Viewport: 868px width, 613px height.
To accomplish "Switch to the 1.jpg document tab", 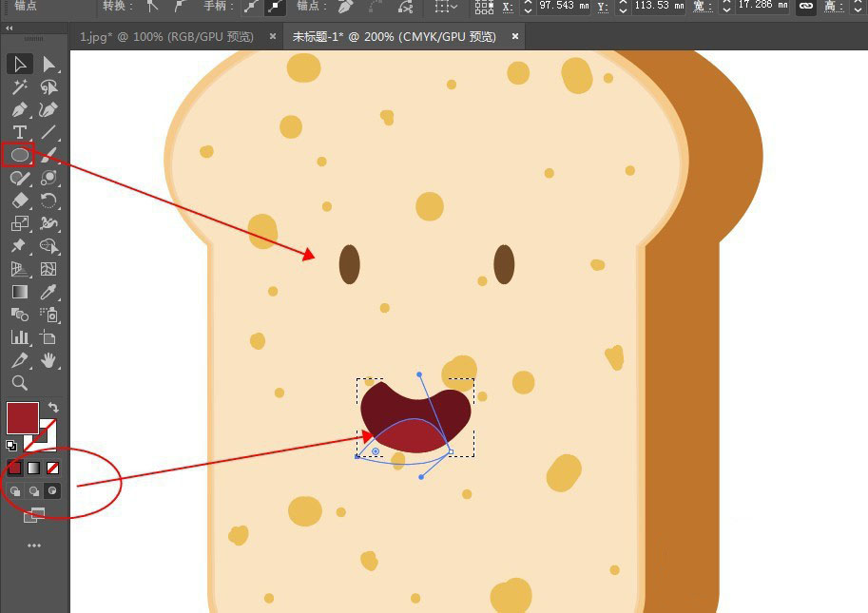I will click(x=166, y=37).
